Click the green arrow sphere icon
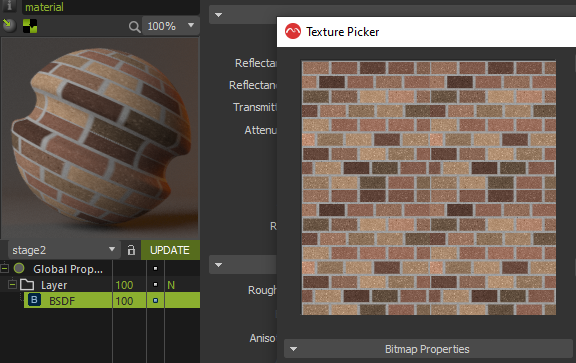This screenshot has height=363, width=576. tap(9, 26)
